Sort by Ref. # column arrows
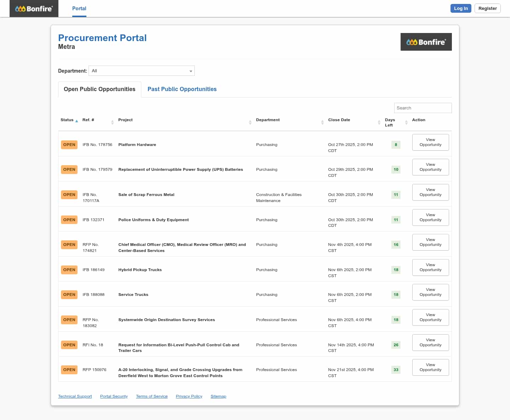The height and width of the screenshot is (420, 510). (x=112, y=122)
